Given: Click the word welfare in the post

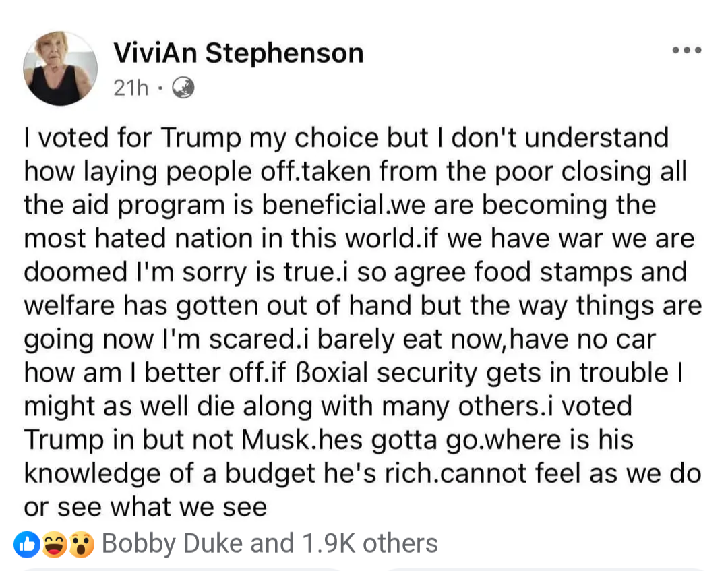Looking at the screenshot, I should [69, 305].
